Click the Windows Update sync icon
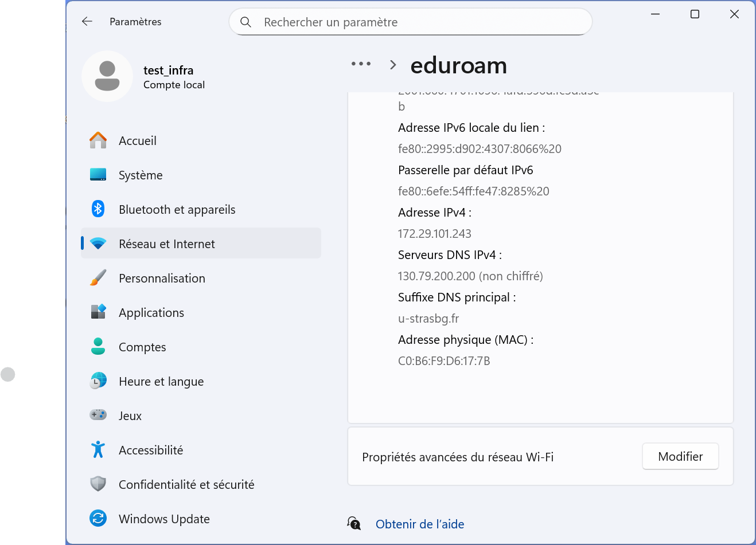This screenshot has height=545, width=756. [98, 519]
